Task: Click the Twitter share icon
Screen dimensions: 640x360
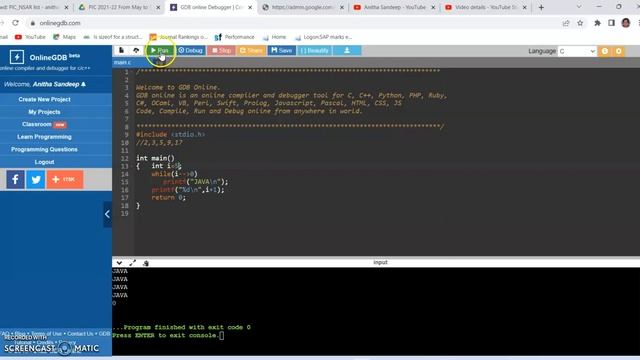Action: [x=36, y=179]
